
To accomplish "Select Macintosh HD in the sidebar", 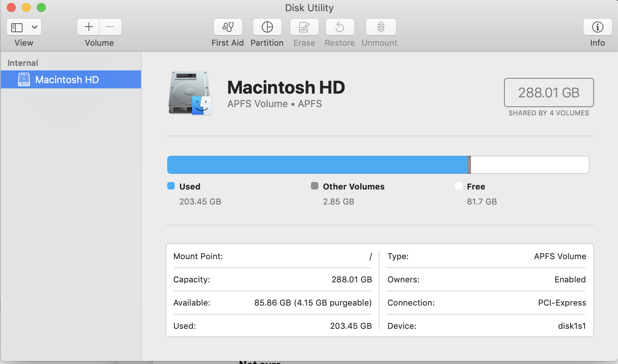I will pyautogui.click(x=71, y=79).
